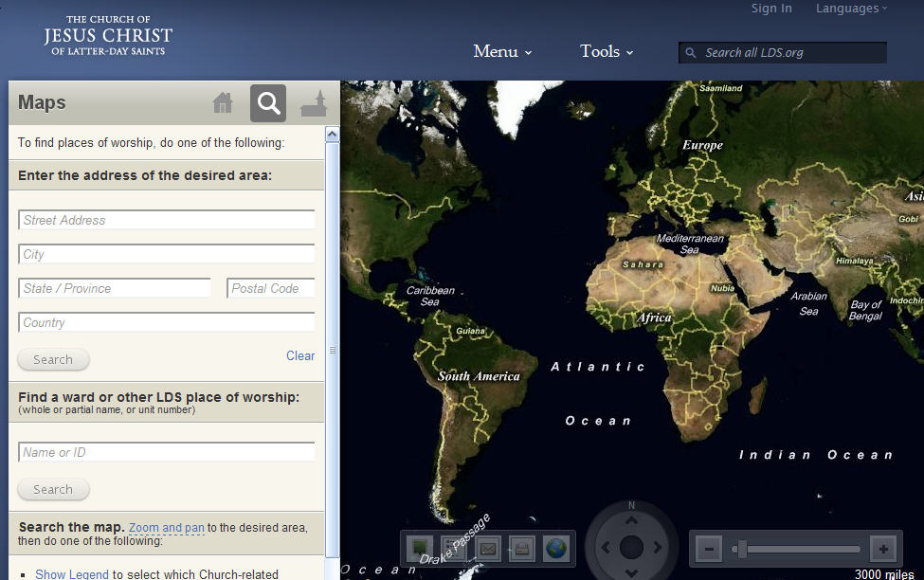The image size is (924, 580).
Task: Open the Languages dropdown
Action: pyautogui.click(x=851, y=9)
